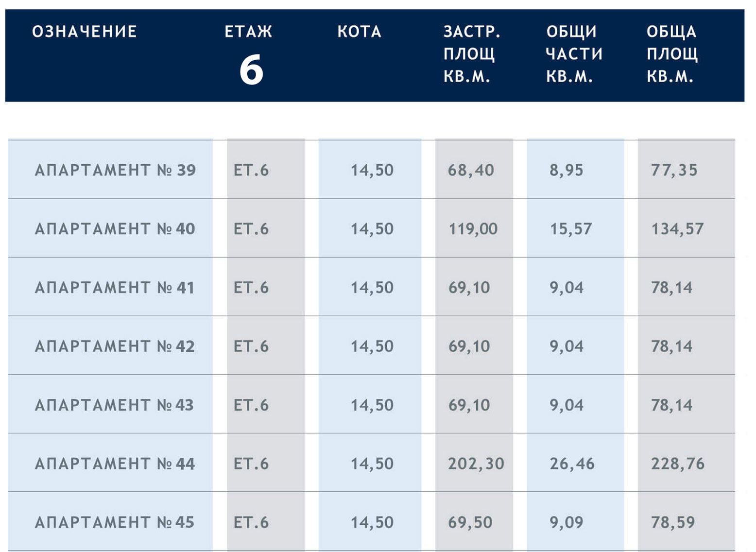
Task: Select the built area value 202,30
Action: [x=476, y=464]
